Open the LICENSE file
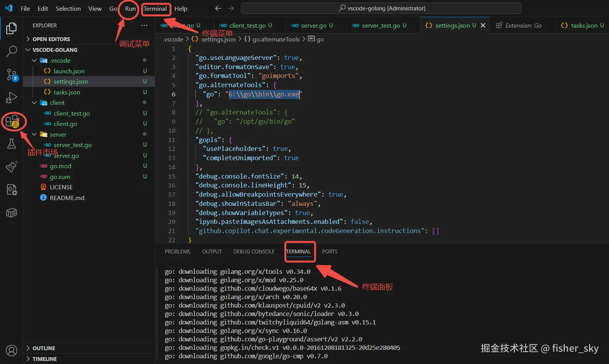Image resolution: width=609 pixels, height=364 pixels. 89,187
